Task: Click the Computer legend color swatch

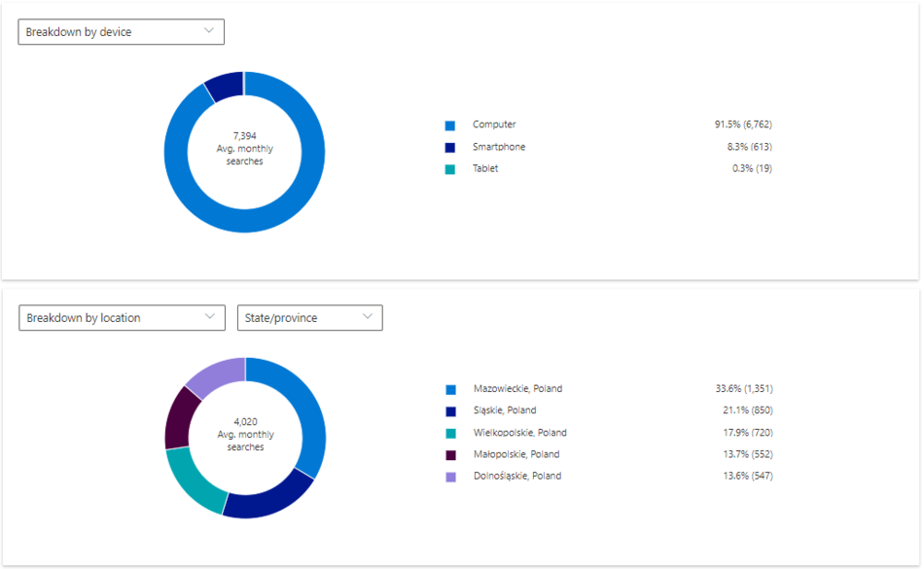Action: [x=450, y=125]
